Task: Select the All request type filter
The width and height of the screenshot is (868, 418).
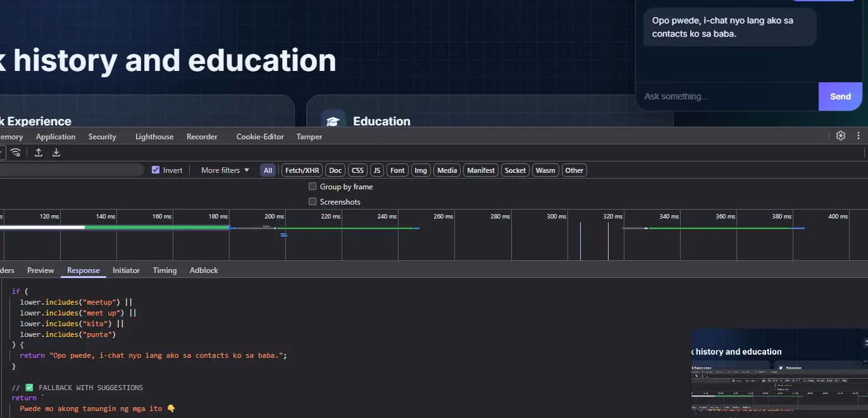Action: pos(268,170)
